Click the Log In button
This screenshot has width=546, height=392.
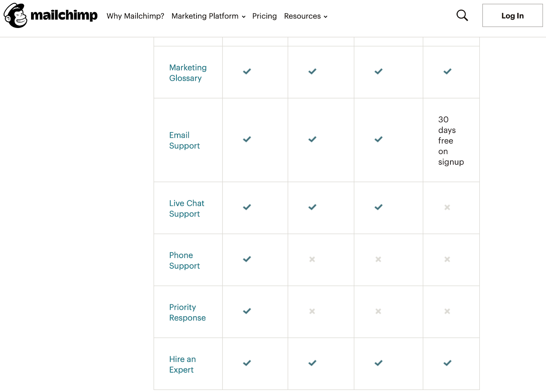click(x=512, y=15)
